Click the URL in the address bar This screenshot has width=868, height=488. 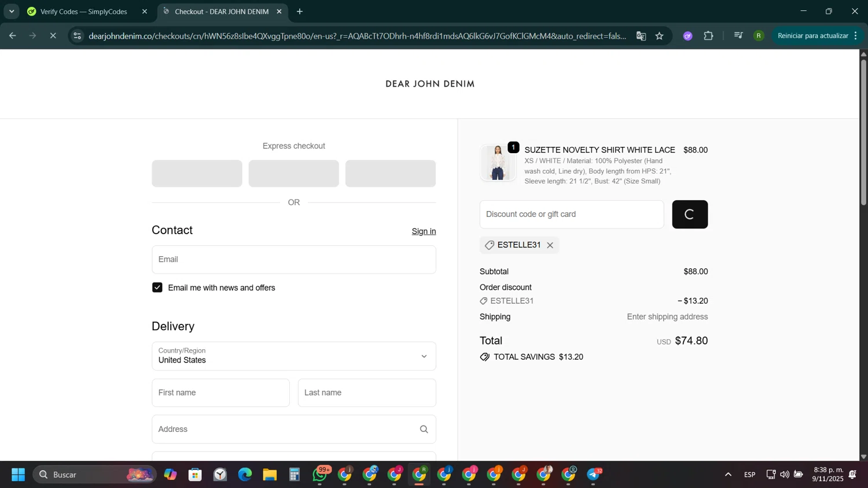coord(357,36)
